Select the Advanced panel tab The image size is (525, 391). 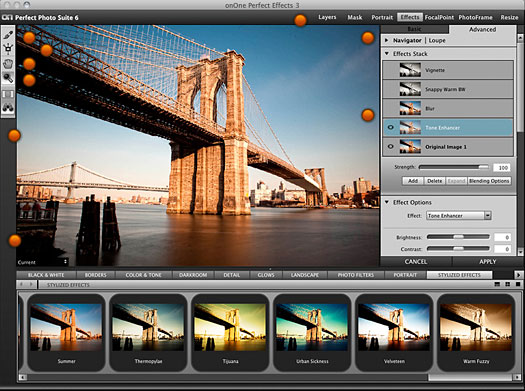tap(482, 29)
